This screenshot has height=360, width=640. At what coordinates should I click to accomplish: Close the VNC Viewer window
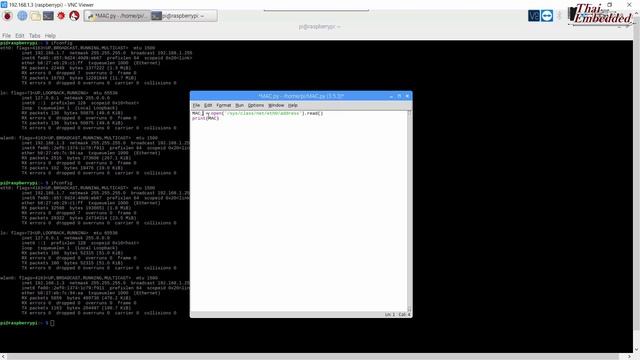click(x=629, y=4)
